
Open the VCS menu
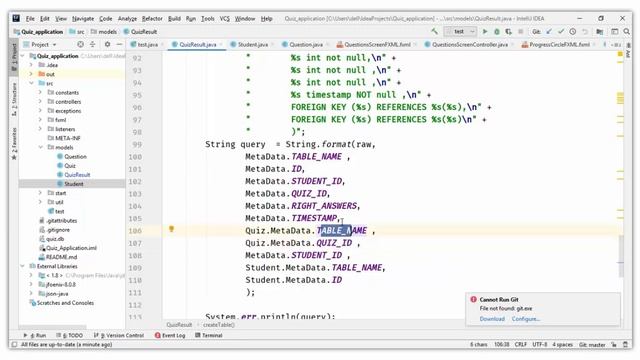224,19
